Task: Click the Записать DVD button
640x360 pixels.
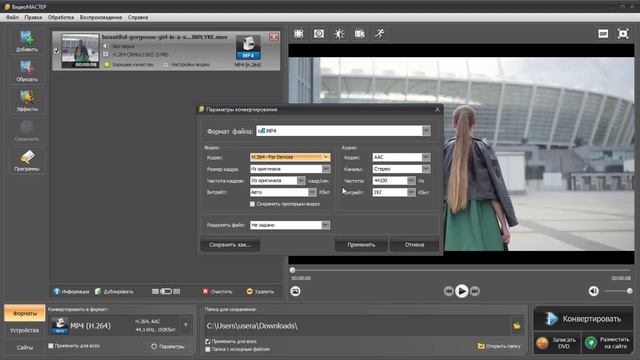Action: click(x=557, y=343)
